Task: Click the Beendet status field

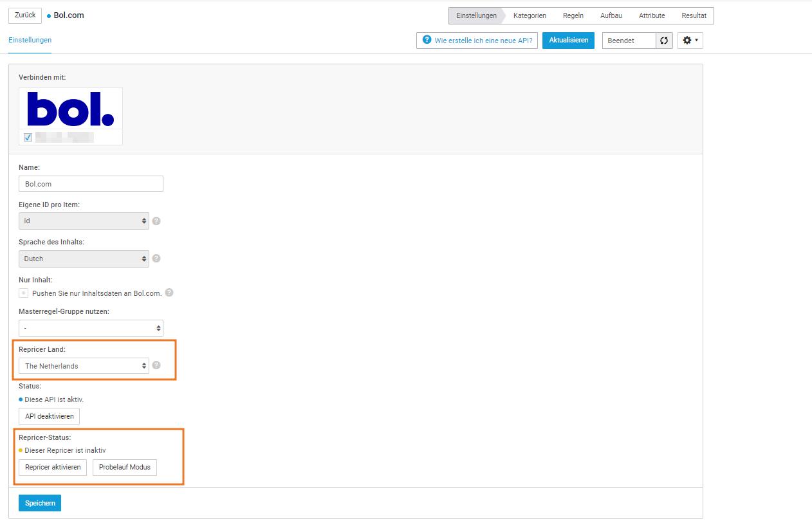Action: (629, 41)
